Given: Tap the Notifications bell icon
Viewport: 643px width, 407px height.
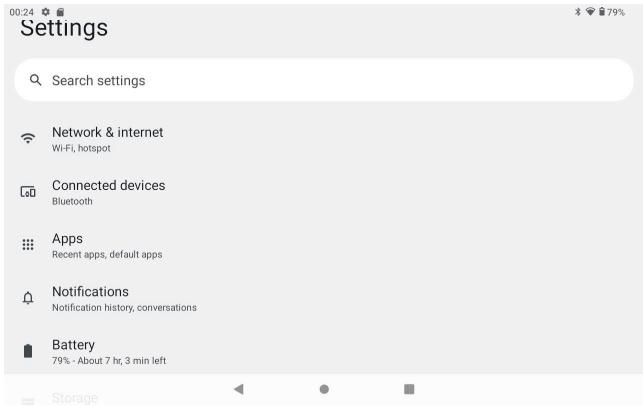Looking at the screenshot, I should coord(28,298).
